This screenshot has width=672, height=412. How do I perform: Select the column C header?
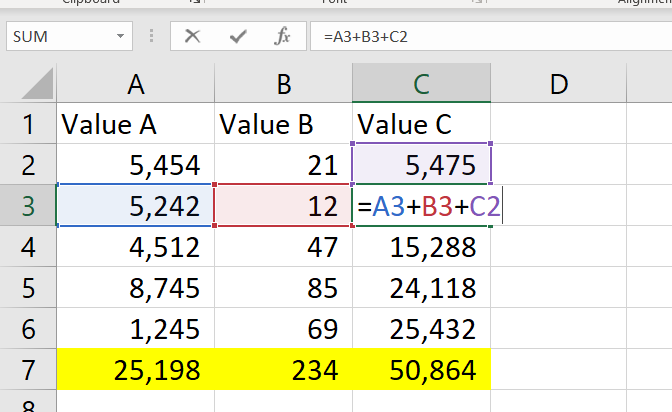point(422,85)
